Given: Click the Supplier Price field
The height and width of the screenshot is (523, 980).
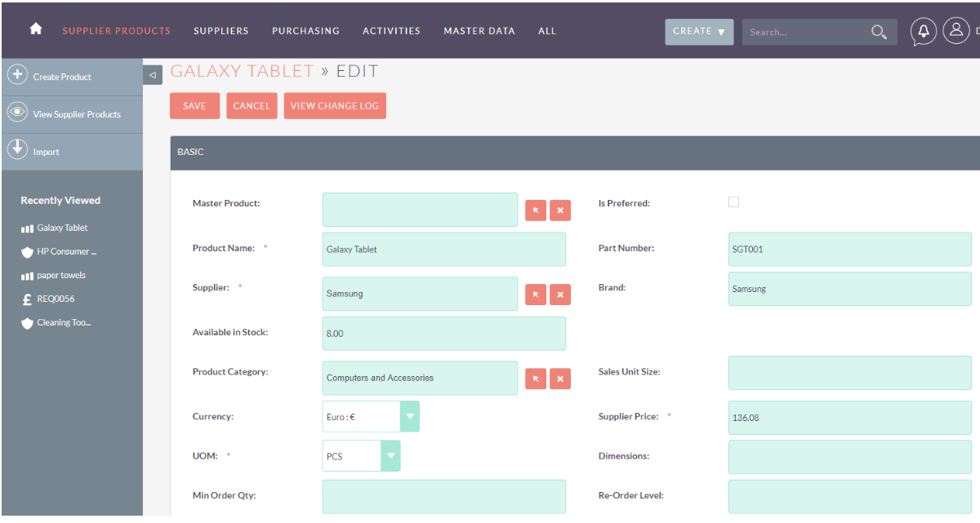Looking at the screenshot, I should [x=850, y=417].
